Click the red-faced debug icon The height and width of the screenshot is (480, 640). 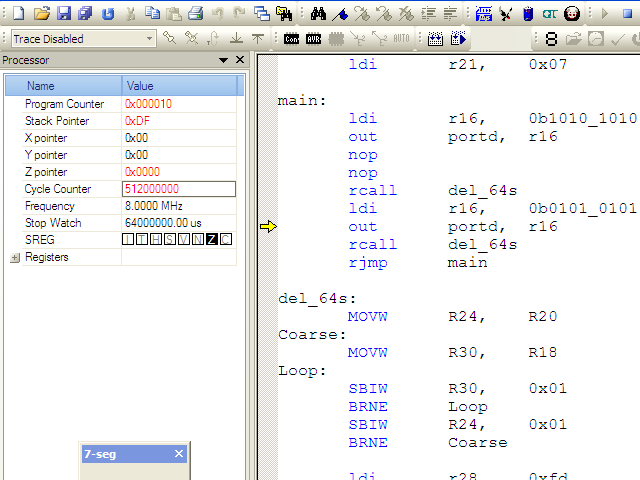(572, 14)
